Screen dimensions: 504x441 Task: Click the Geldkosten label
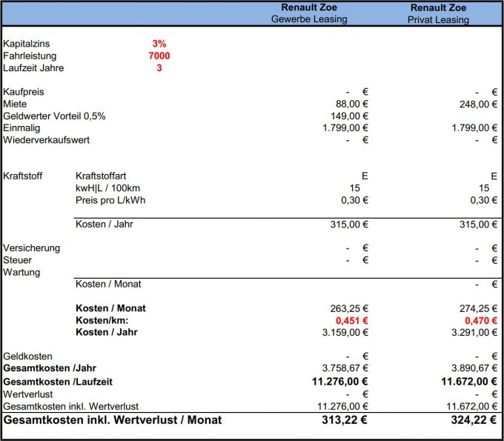click(27, 357)
